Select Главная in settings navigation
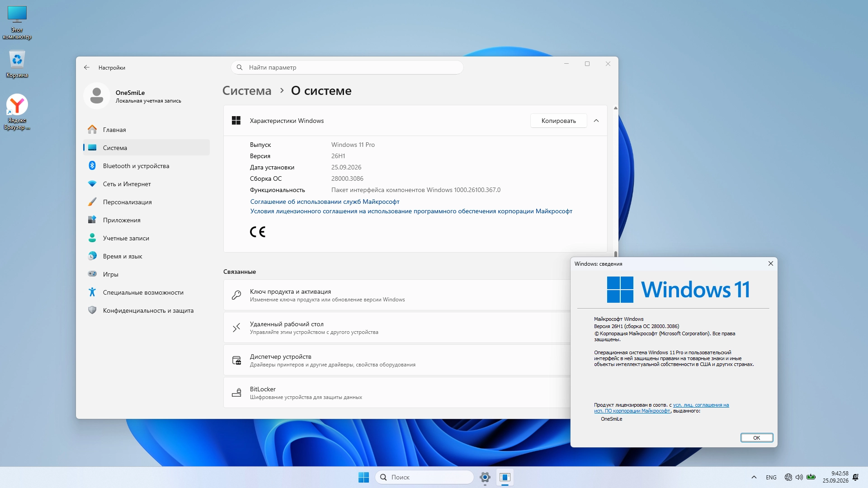The width and height of the screenshot is (868, 488). click(x=146, y=130)
